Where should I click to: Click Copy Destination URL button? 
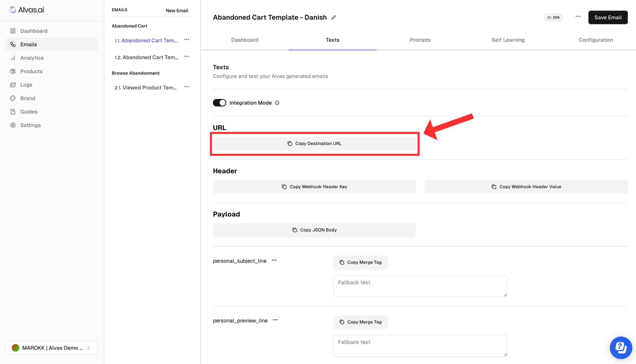point(314,143)
